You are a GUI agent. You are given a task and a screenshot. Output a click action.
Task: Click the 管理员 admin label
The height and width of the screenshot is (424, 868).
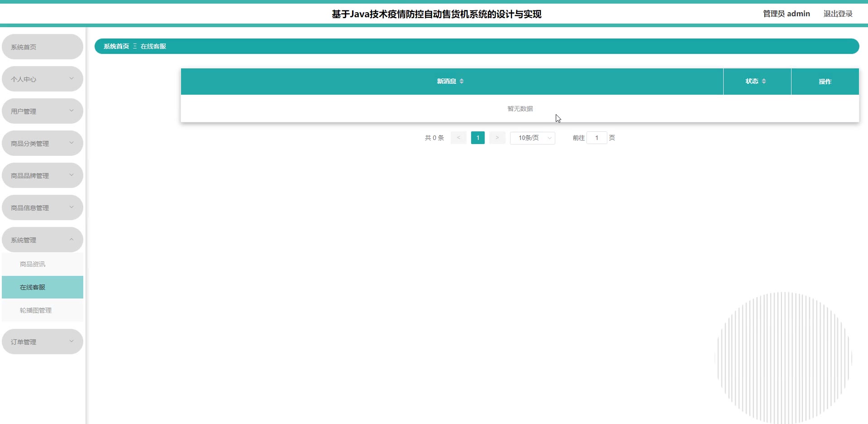(787, 14)
